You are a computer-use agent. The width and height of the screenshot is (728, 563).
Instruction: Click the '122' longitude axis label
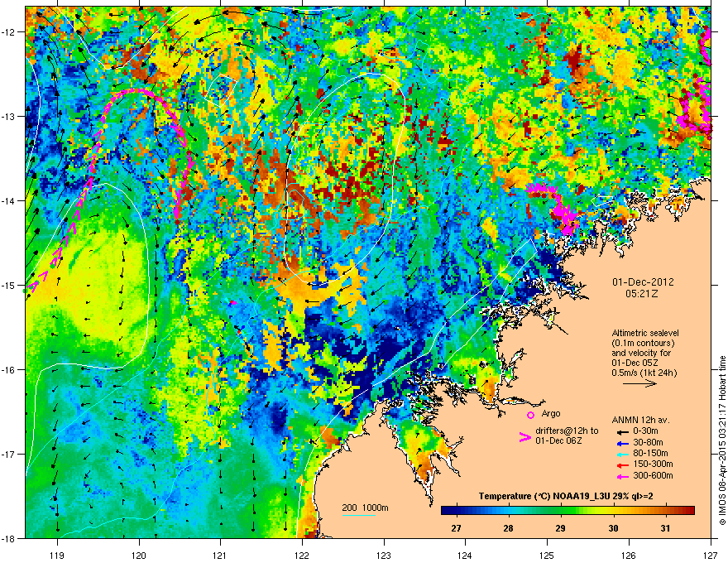(302, 555)
